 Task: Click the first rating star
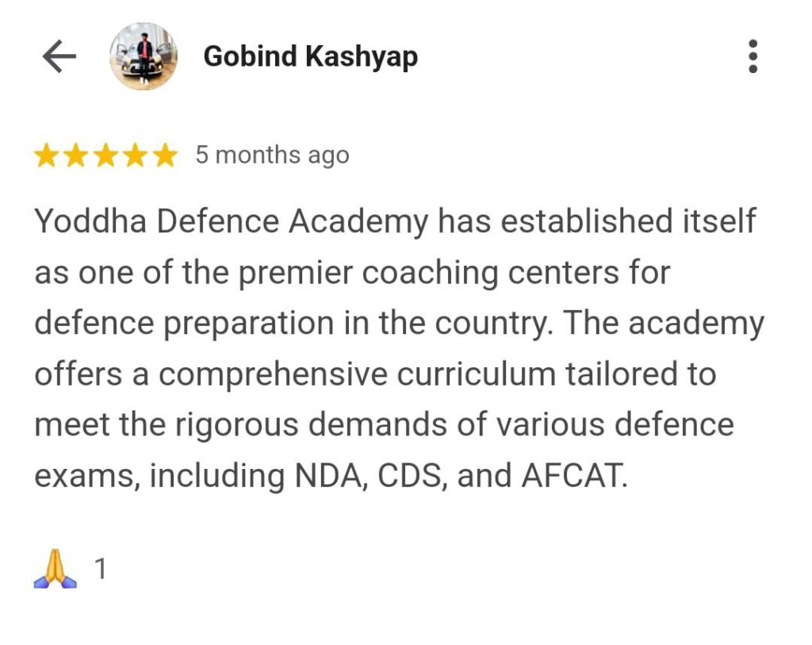click(46, 156)
